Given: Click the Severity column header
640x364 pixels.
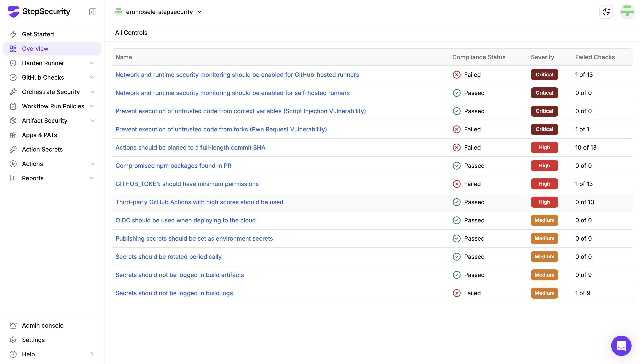Looking at the screenshot, I should point(542,57).
